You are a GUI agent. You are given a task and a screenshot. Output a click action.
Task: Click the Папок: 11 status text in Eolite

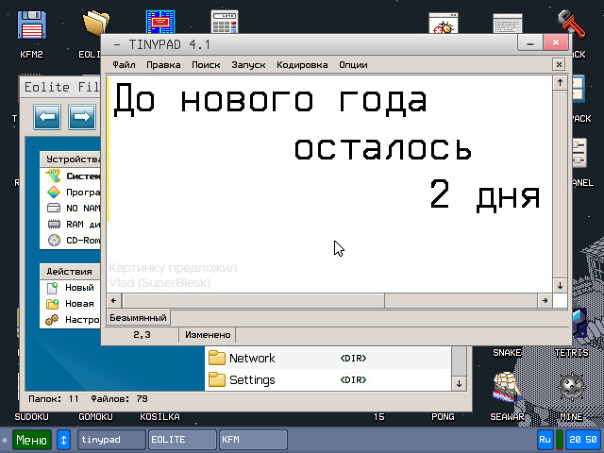click(54, 399)
